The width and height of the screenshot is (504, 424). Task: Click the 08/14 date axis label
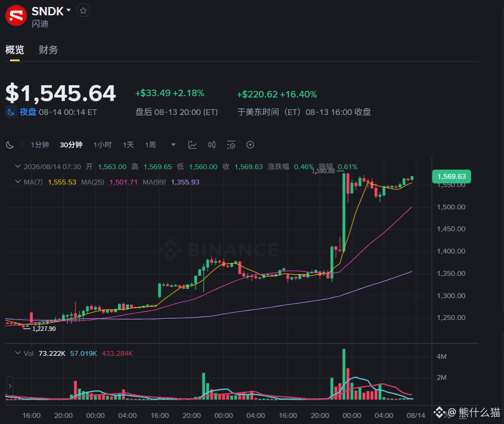416,415
